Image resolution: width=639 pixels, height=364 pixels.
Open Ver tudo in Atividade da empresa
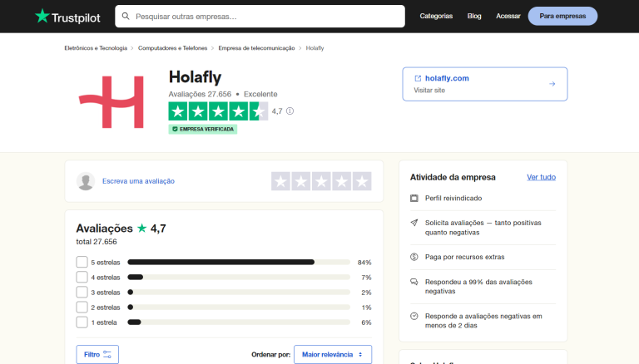click(x=541, y=177)
